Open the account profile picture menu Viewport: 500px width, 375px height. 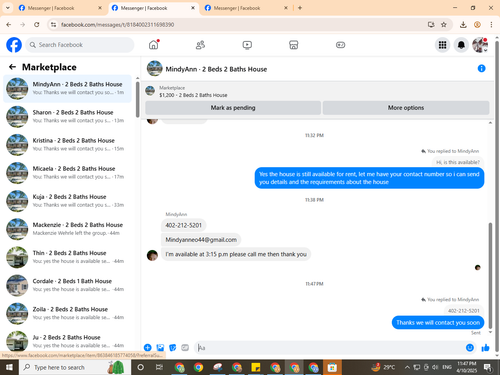point(480,45)
